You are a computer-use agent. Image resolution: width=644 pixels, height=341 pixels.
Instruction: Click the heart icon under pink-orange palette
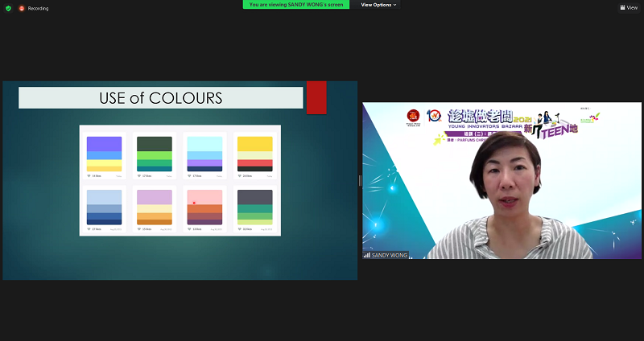(188, 229)
